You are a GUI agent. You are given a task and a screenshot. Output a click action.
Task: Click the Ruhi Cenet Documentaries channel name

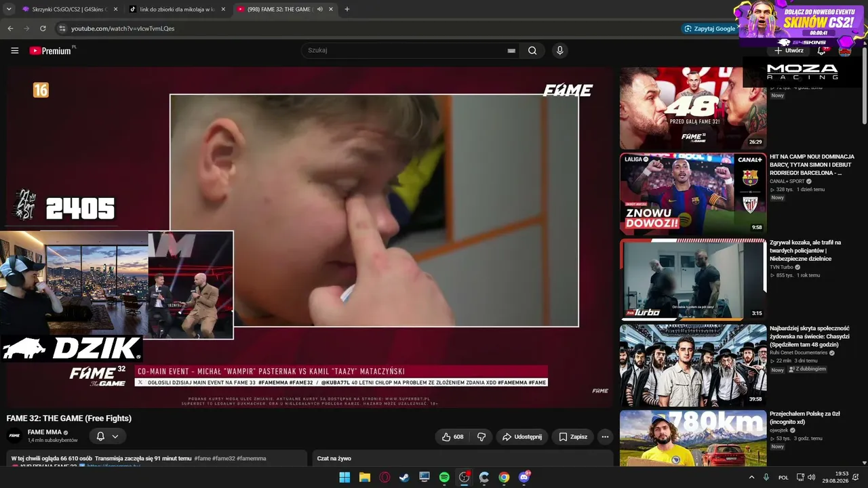[x=798, y=353]
